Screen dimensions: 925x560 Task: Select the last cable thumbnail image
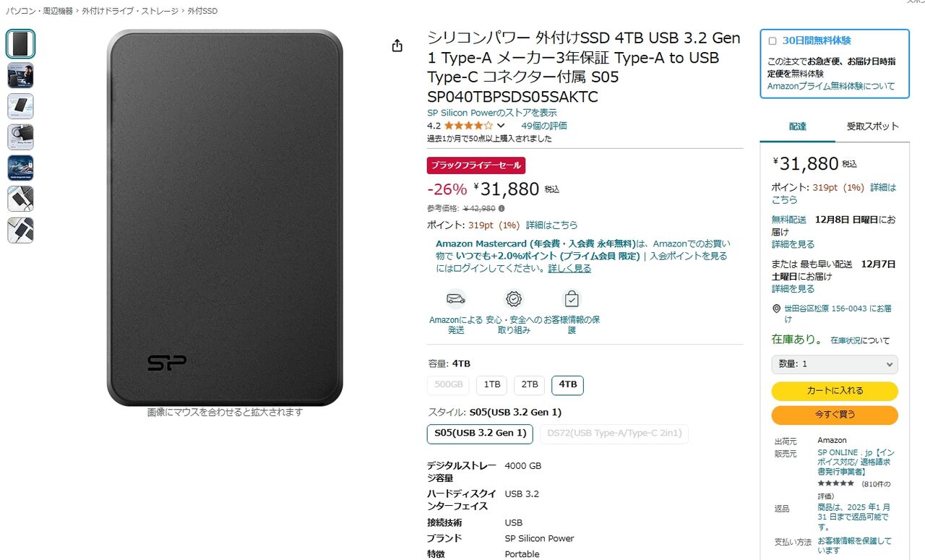coord(20,230)
